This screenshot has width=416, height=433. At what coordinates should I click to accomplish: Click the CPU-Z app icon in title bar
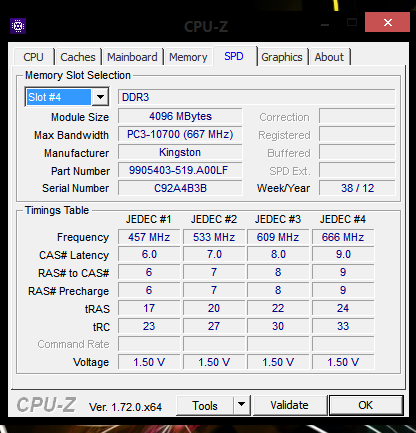(18, 26)
